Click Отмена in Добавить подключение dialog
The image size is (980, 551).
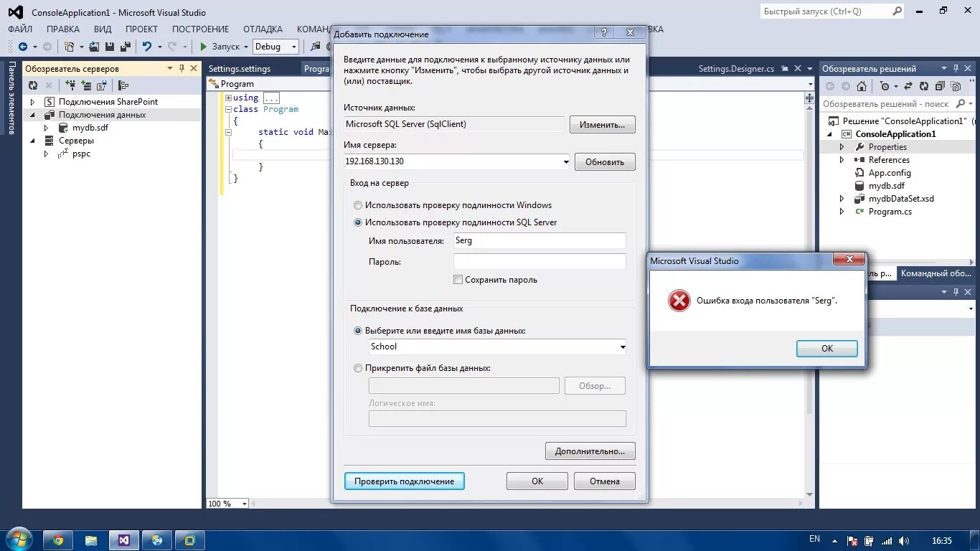(605, 481)
